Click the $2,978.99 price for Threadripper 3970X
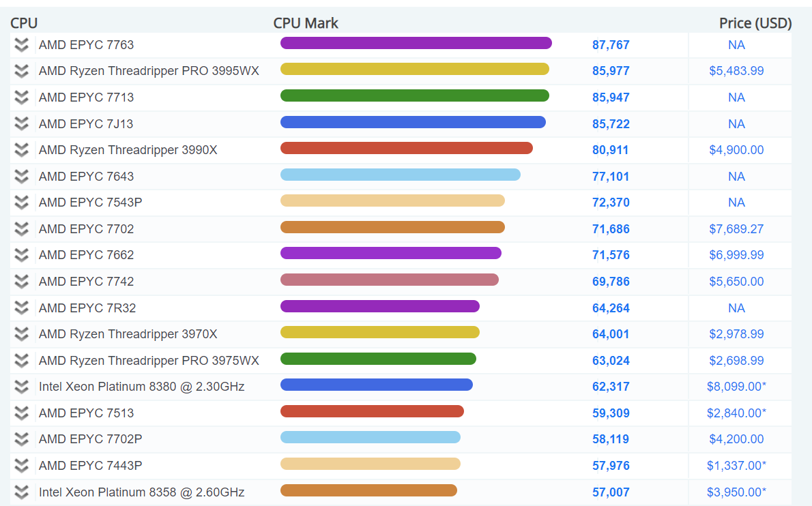Image resolution: width=812 pixels, height=506 pixels. coord(736,334)
